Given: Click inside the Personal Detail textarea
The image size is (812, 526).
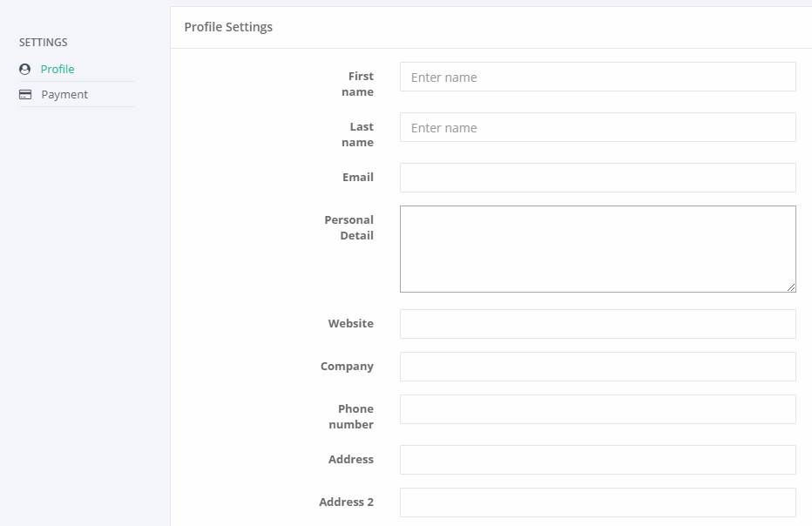Looking at the screenshot, I should coord(598,249).
